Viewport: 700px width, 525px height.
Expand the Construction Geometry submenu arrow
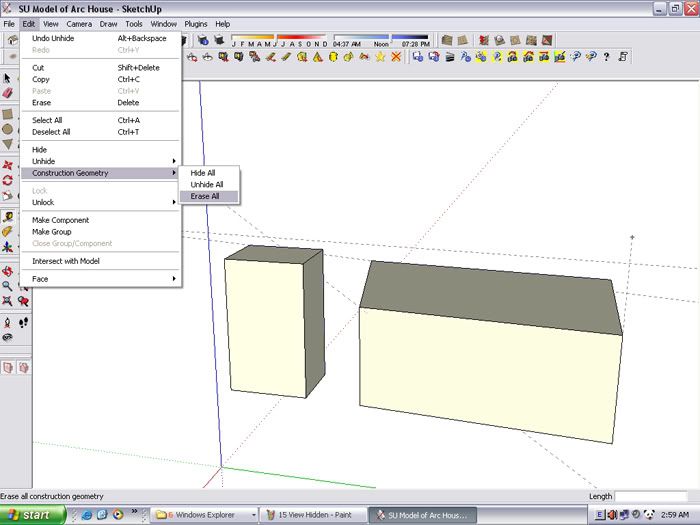coord(174,173)
